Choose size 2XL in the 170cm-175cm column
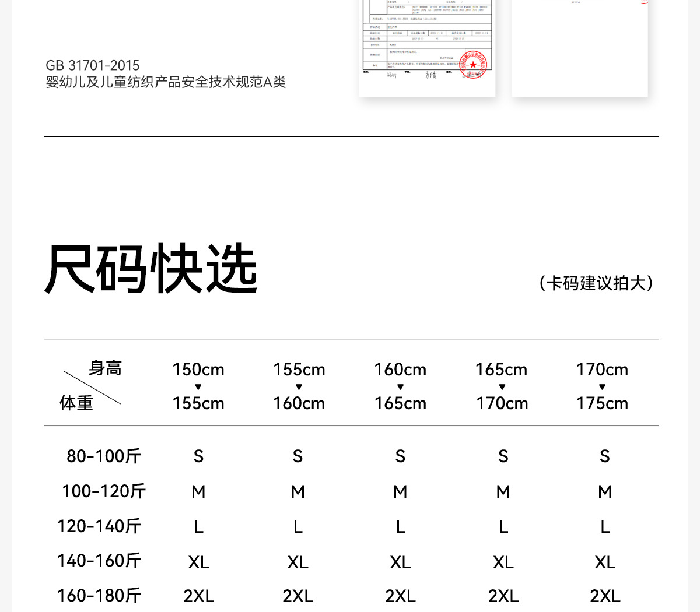700x612 pixels. 605,596
